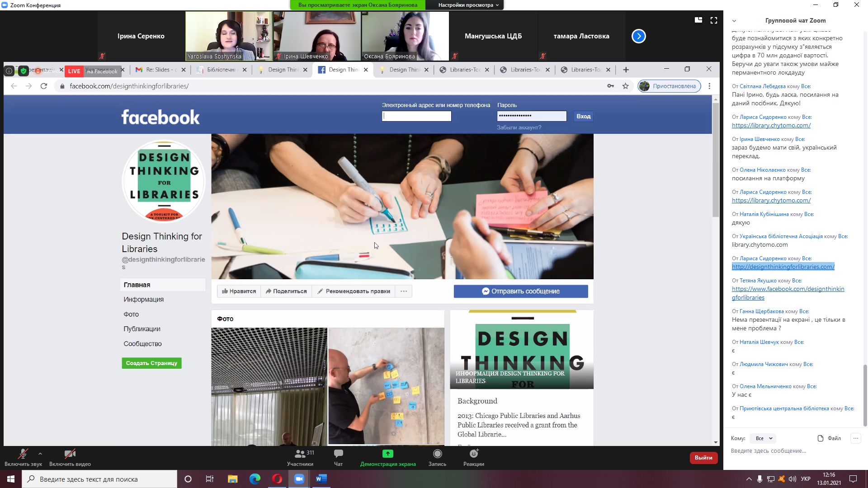Open facebook.com/designthinkingforlibraries link from Тетяна Якушко
Viewport: 868px width, 488px height.
tap(788, 293)
